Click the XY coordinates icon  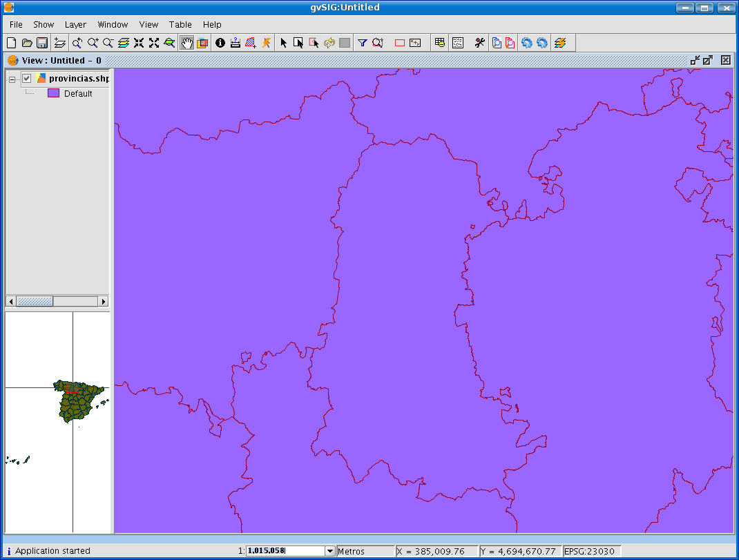(415, 43)
